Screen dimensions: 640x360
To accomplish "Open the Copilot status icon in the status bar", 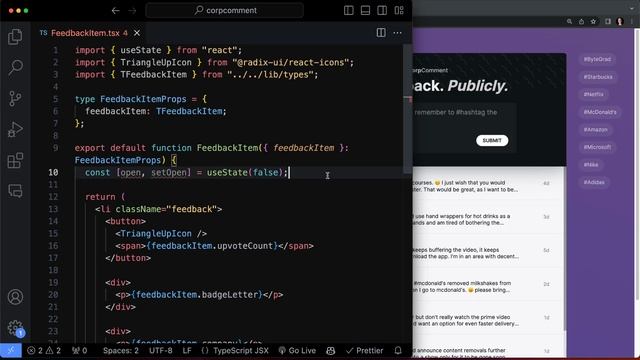I will click(331, 350).
